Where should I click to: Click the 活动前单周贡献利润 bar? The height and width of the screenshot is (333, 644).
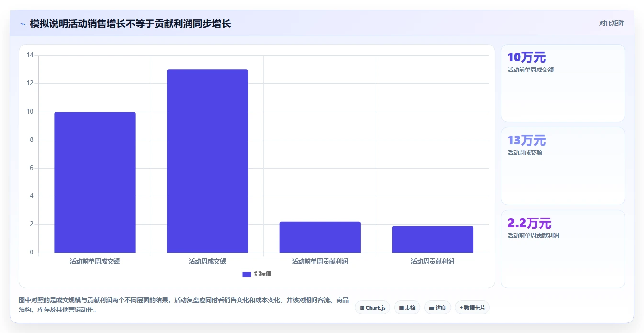click(320, 237)
